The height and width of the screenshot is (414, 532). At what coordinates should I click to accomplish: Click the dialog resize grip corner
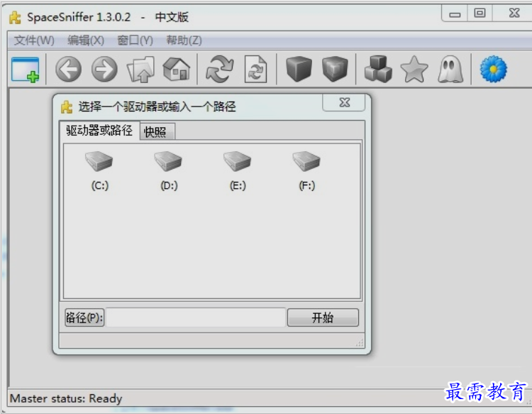click(x=360, y=344)
